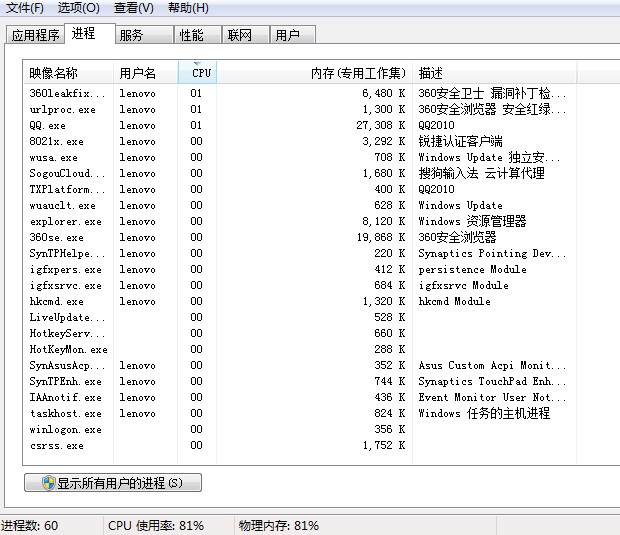This screenshot has width=620, height=535.
Task: Select the SogouCloud process row
Action: pos(299,173)
